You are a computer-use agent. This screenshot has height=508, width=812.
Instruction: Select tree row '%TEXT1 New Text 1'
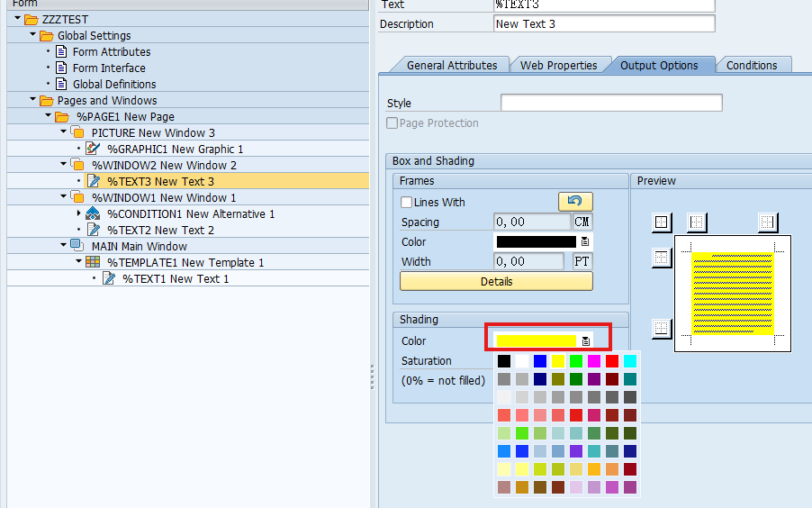click(x=188, y=278)
